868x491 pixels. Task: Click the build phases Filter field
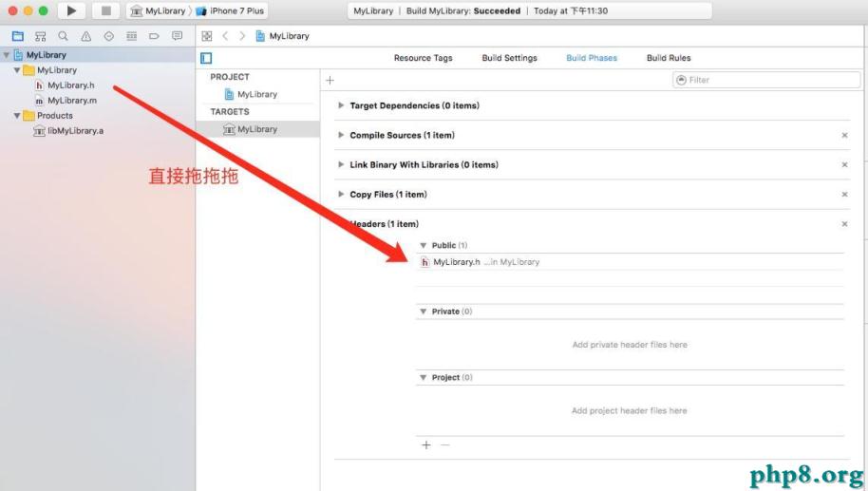tap(766, 80)
